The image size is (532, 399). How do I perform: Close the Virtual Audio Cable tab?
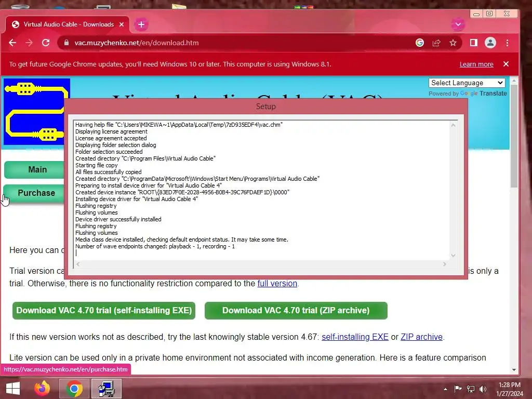coord(122,24)
